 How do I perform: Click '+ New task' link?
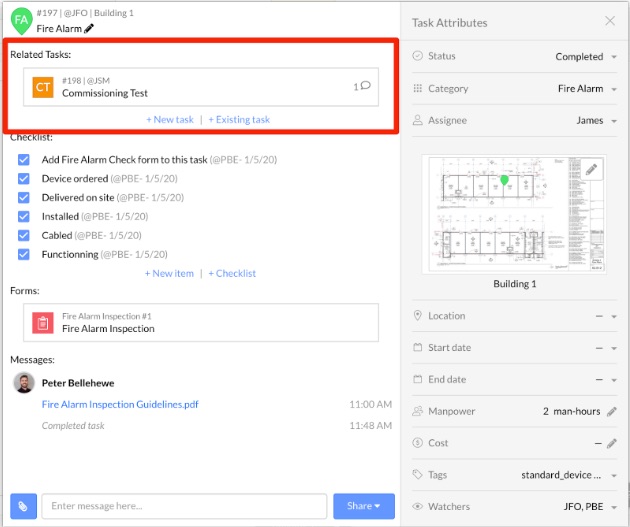(x=170, y=119)
